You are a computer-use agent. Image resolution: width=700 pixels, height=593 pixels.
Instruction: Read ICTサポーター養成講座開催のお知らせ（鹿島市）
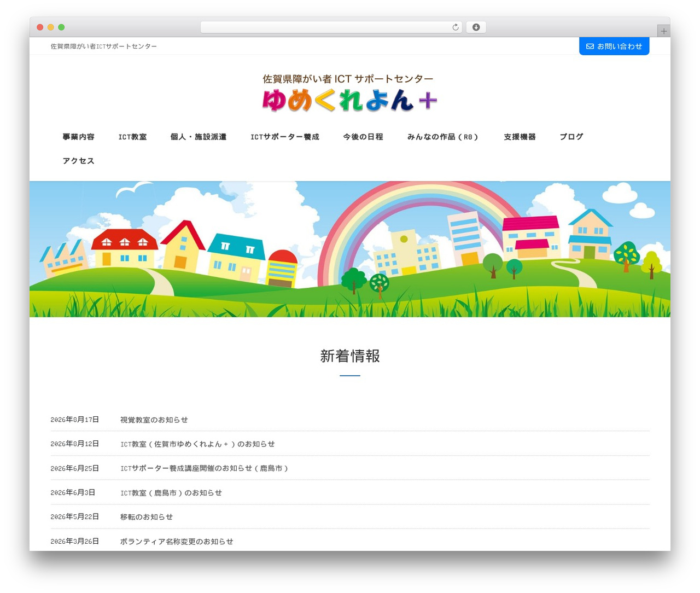click(205, 468)
